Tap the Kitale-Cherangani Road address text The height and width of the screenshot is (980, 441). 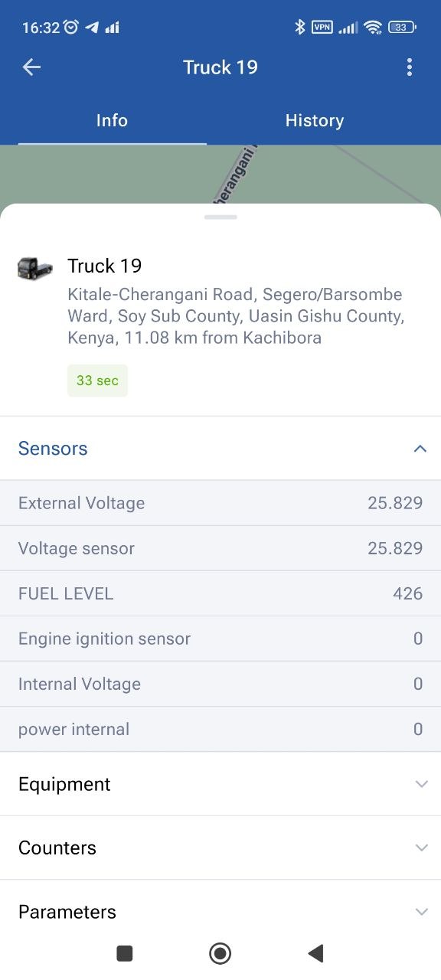click(x=236, y=316)
